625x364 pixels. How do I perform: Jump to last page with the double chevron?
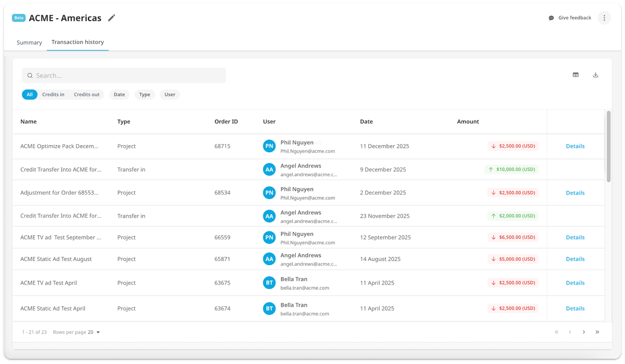click(597, 332)
